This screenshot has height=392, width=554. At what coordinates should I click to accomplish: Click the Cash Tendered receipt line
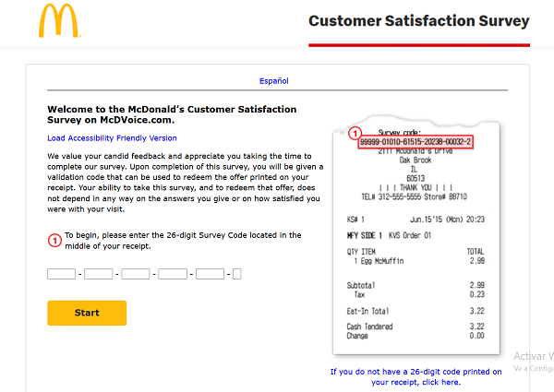pos(415,327)
